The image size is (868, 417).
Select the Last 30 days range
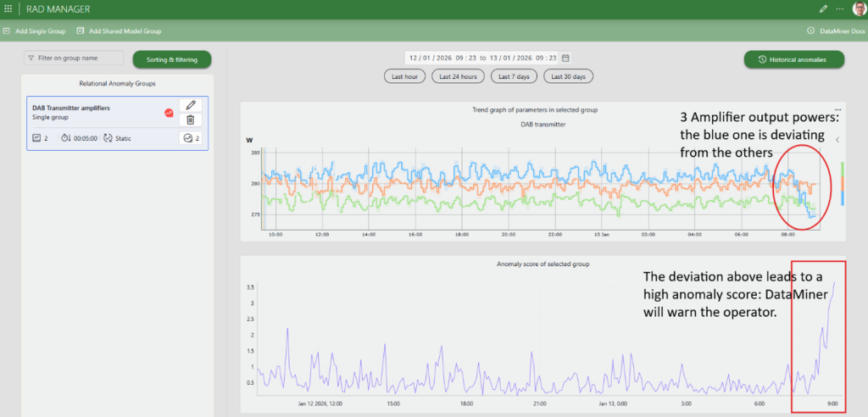pyautogui.click(x=568, y=76)
